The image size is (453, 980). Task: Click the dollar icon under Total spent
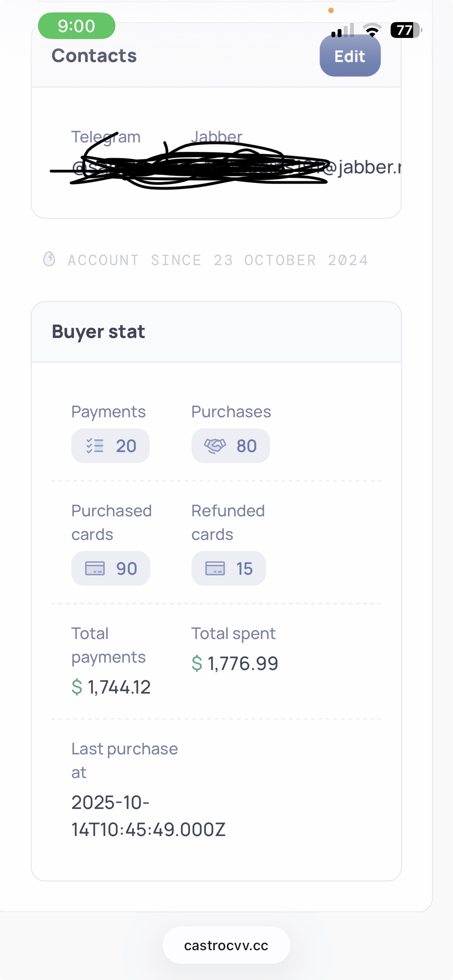click(x=197, y=664)
